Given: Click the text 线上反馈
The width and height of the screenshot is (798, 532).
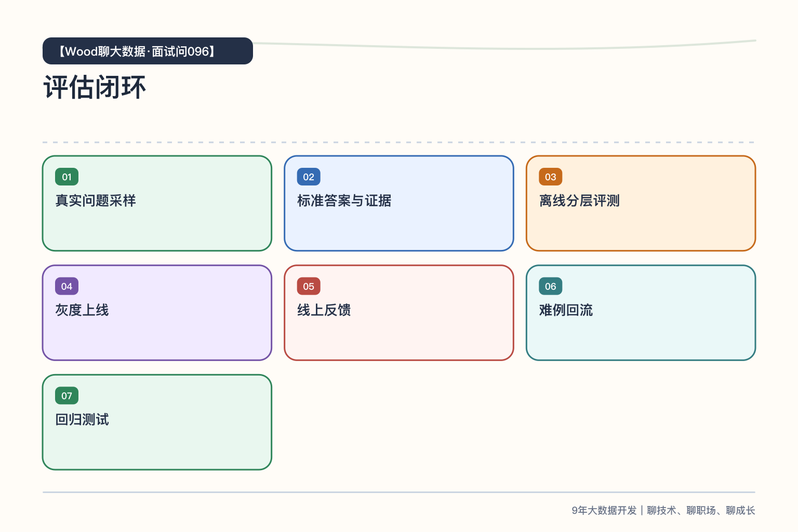Looking at the screenshot, I should [x=324, y=310].
